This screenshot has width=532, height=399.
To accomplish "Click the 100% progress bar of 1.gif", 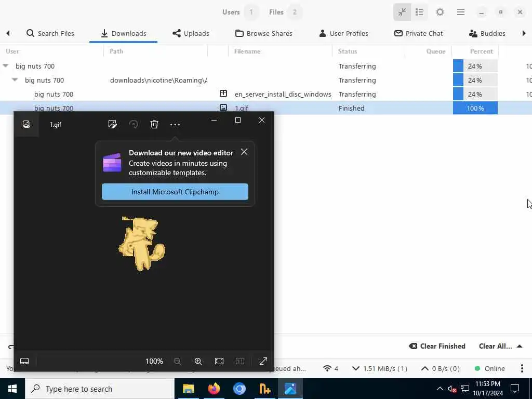I will click(x=475, y=108).
